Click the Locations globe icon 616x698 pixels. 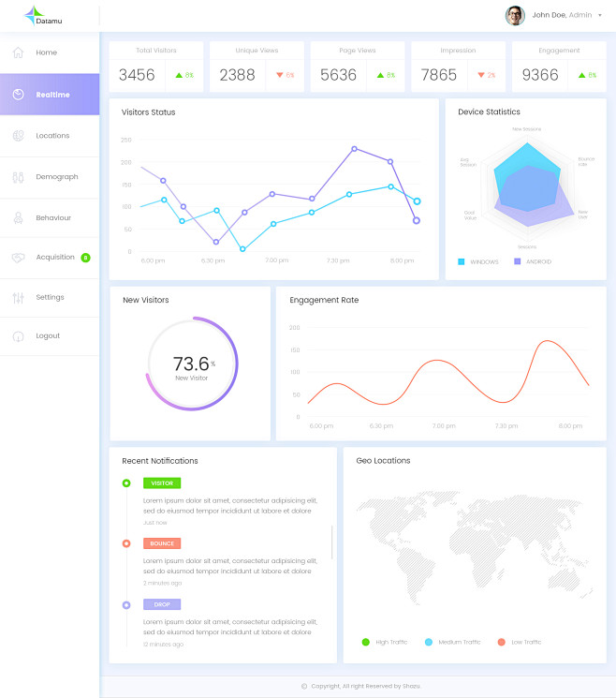click(18, 135)
